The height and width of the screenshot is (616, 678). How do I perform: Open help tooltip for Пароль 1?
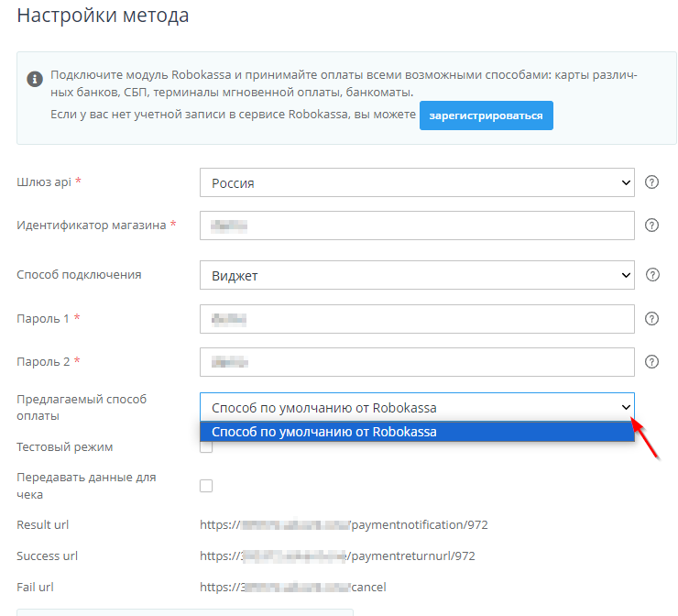tap(652, 318)
